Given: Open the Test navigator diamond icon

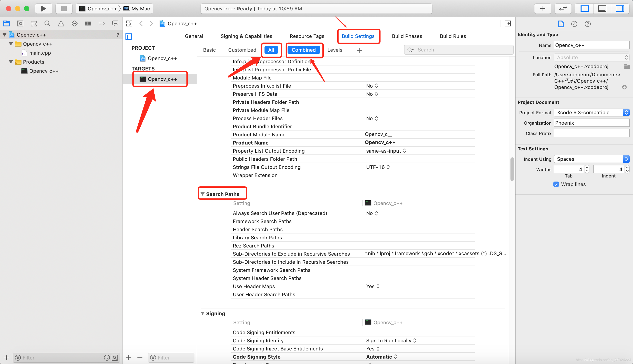Looking at the screenshot, I should 75,23.
